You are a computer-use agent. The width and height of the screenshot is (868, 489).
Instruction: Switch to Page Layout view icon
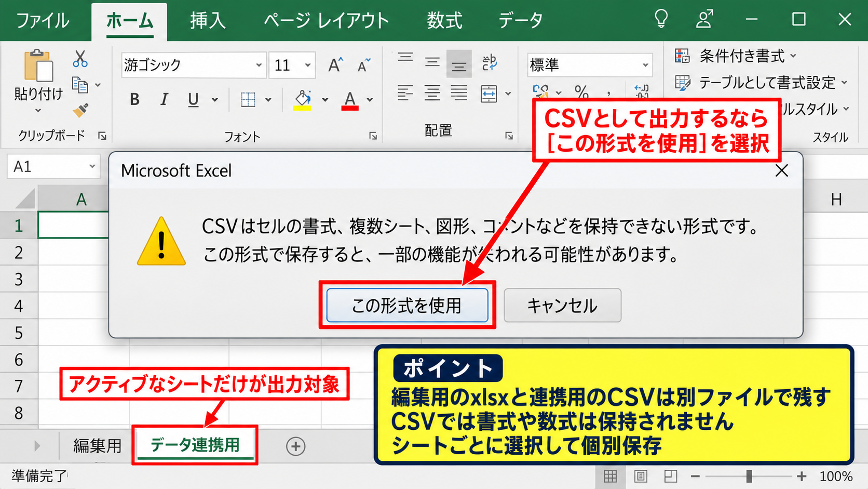click(641, 476)
